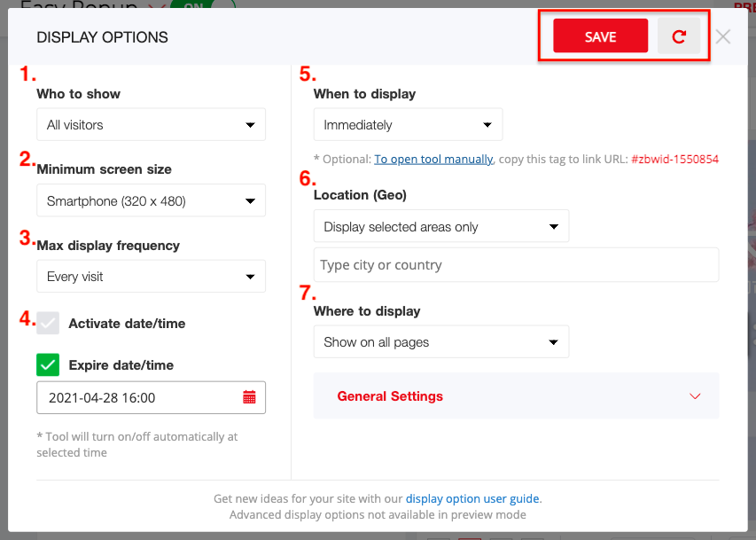Open the When to display dropdown
The height and width of the screenshot is (540, 756).
click(x=408, y=124)
